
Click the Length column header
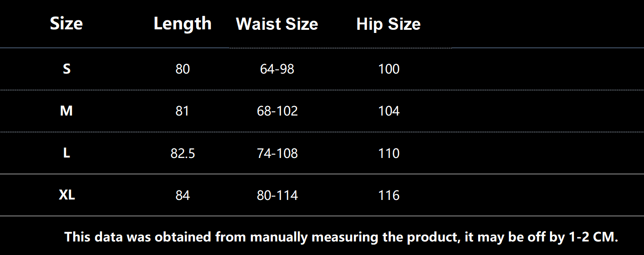click(183, 23)
